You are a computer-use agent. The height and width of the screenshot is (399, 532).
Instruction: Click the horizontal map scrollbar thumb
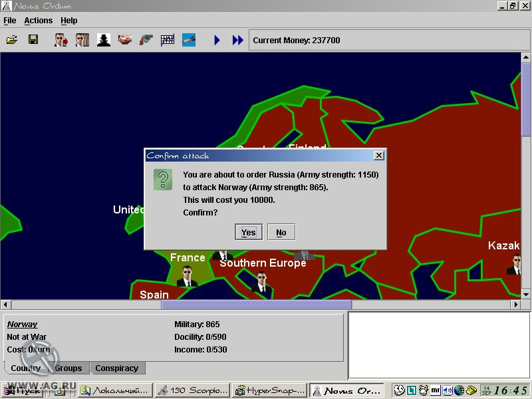point(257,305)
